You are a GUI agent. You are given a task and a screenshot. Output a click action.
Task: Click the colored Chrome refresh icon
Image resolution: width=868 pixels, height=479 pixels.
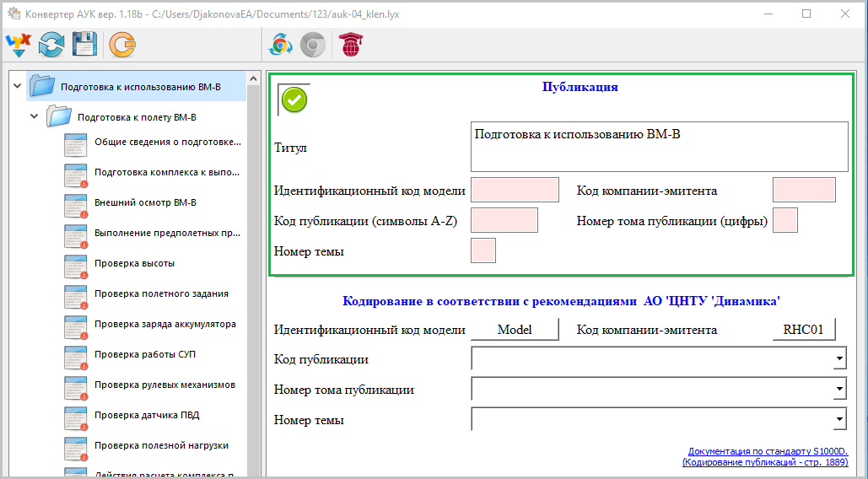pyautogui.click(x=281, y=46)
